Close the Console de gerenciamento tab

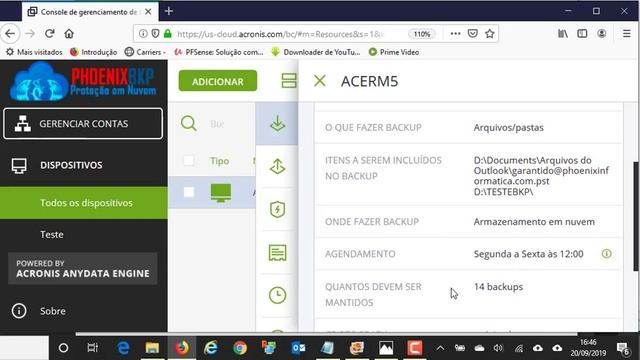click(148, 12)
